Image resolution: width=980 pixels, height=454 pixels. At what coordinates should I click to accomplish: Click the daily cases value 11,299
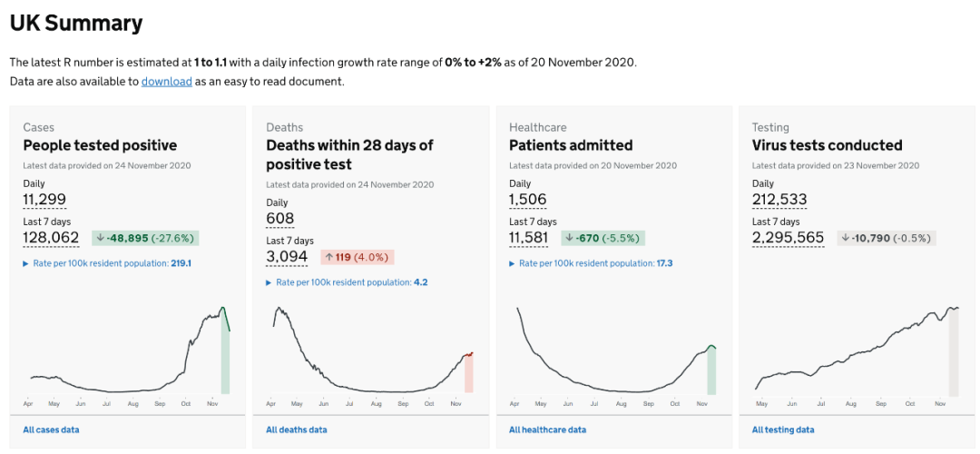click(44, 200)
